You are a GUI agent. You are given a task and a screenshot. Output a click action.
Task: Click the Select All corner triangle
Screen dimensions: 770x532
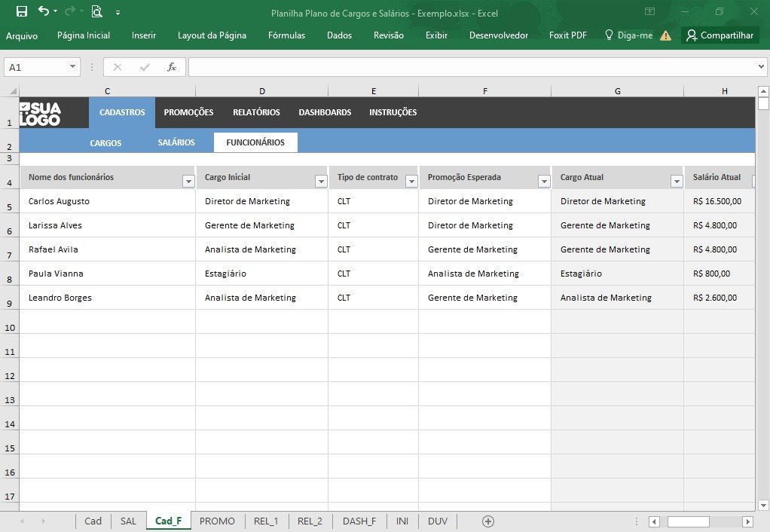12,91
